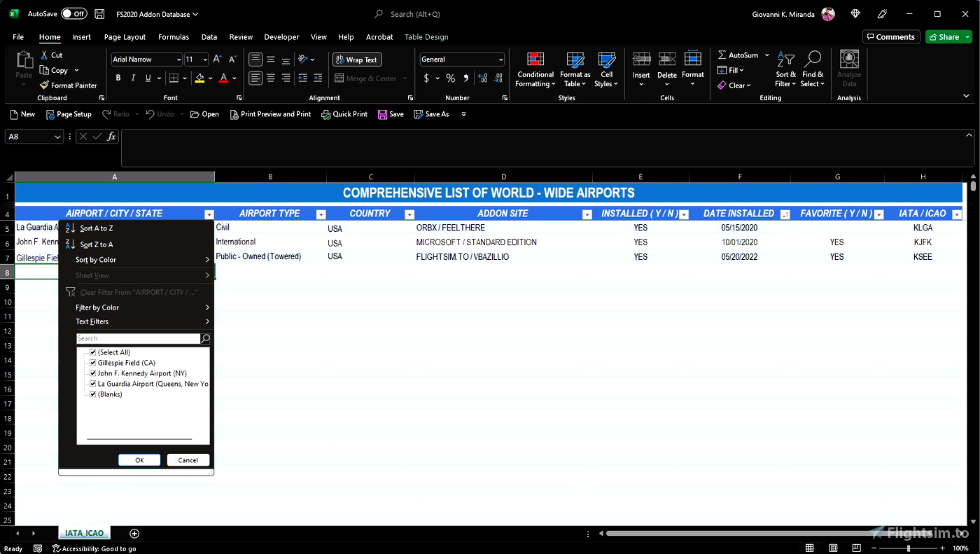Uncheck John F. Kennedy Airport (NY) filter

pos(92,373)
